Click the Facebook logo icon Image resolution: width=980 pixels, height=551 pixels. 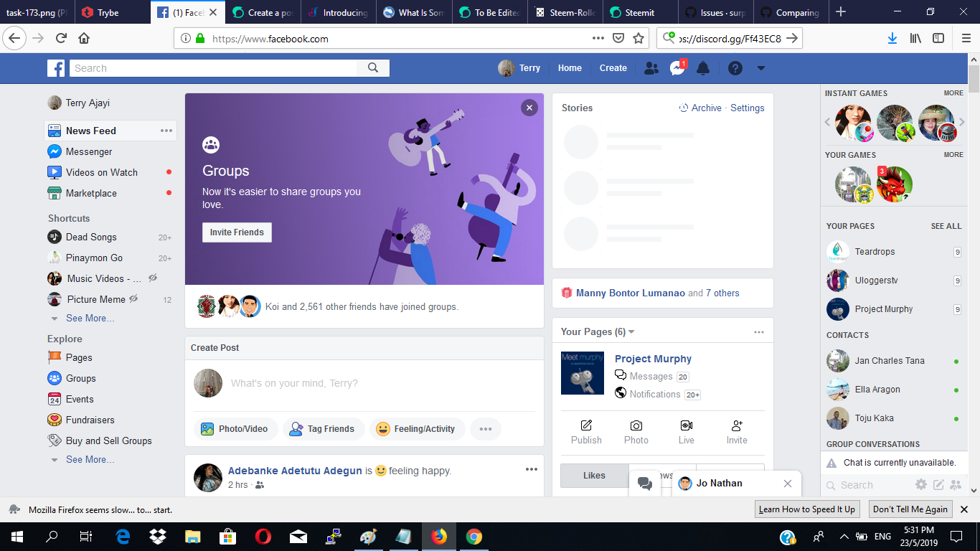[x=56, y=68]
